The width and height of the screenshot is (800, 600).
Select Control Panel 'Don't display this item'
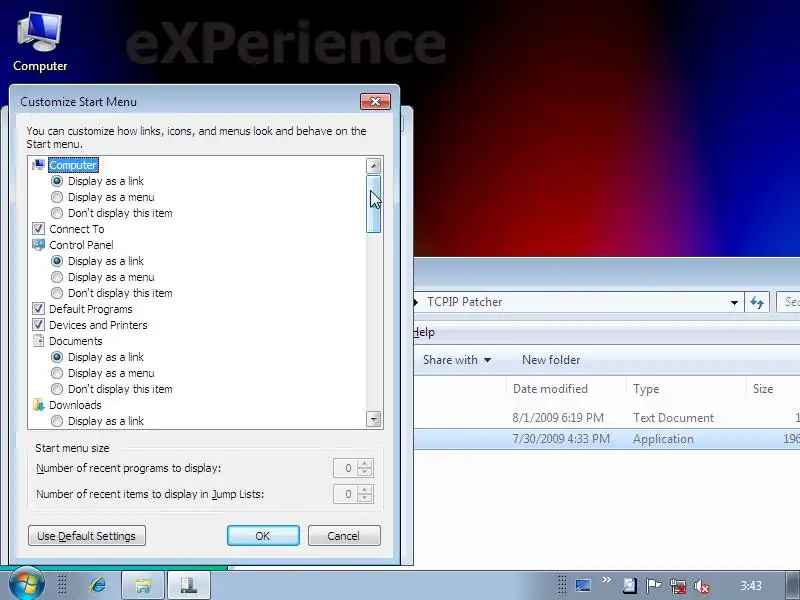coord(57,293)
